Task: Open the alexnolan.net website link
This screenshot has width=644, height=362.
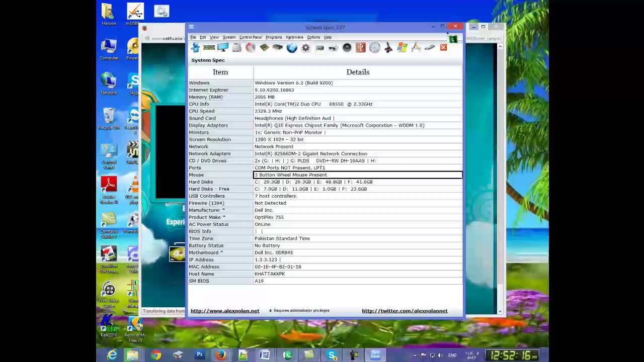Action: pyautogui.click(x=225, y=311)
